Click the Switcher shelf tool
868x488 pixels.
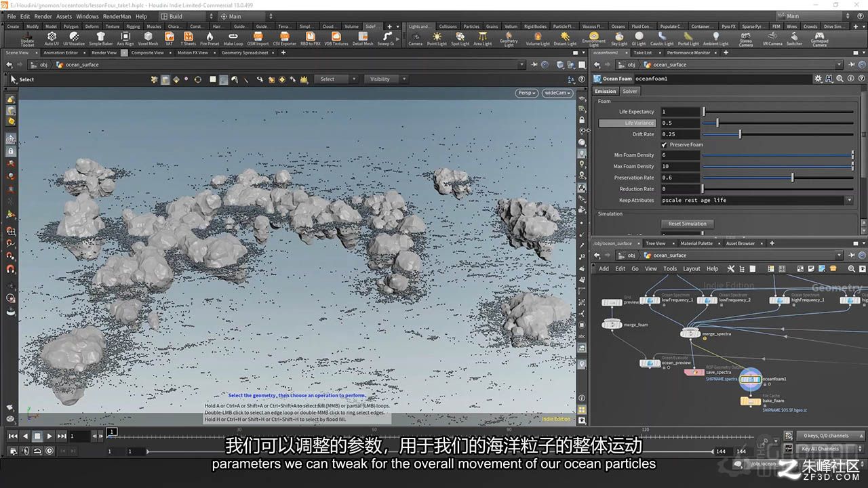(794, 39)
